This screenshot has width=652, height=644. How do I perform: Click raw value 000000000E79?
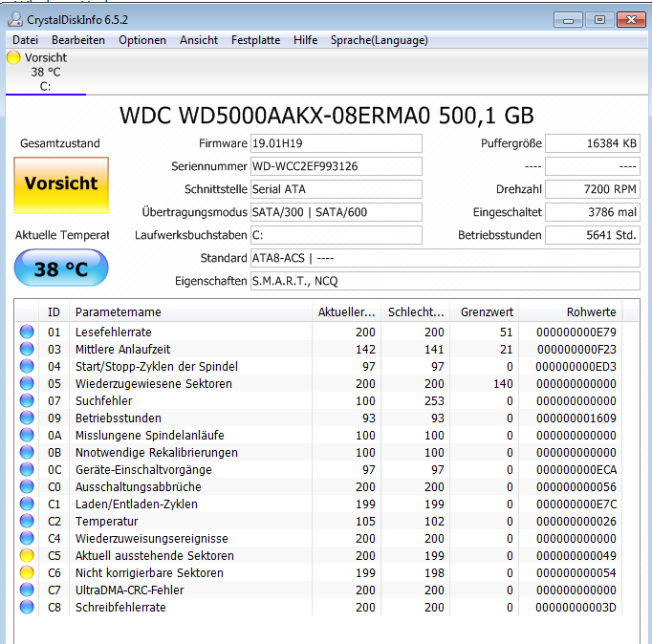tap(576, 332)
